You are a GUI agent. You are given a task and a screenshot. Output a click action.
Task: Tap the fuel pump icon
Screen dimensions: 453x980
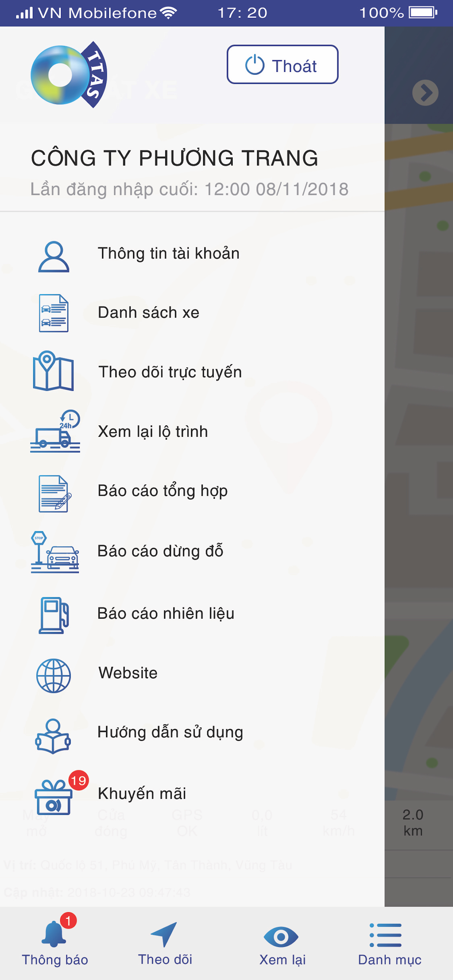tap(54, 615)
